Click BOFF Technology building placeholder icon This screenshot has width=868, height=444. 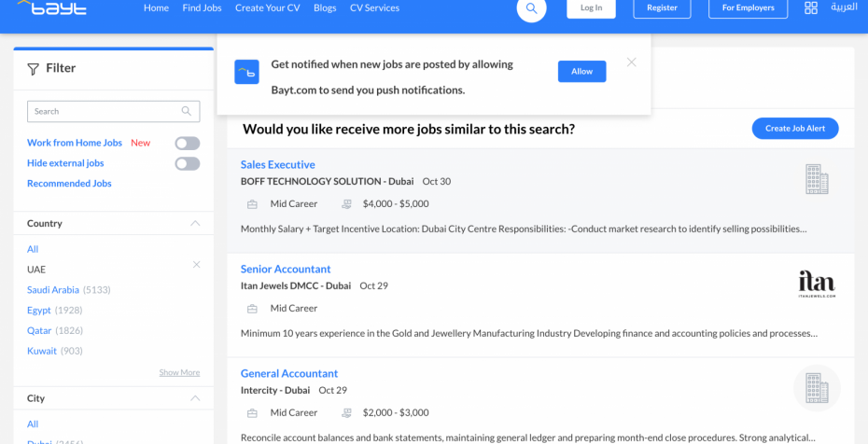[817, 179]
